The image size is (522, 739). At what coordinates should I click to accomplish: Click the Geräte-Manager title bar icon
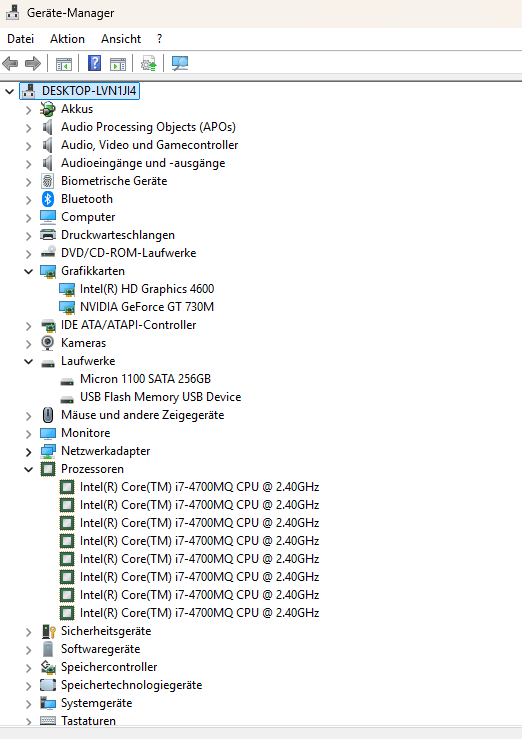click(x=12, y=13)
